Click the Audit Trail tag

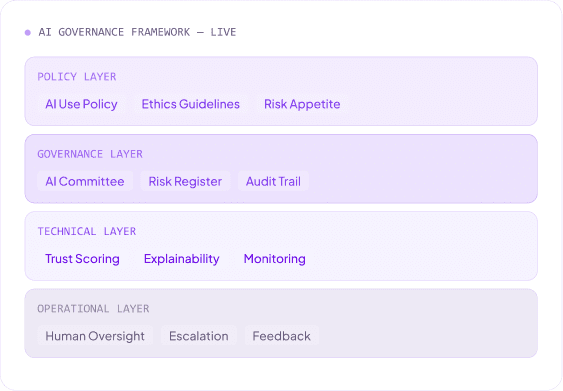pos(273,181)
